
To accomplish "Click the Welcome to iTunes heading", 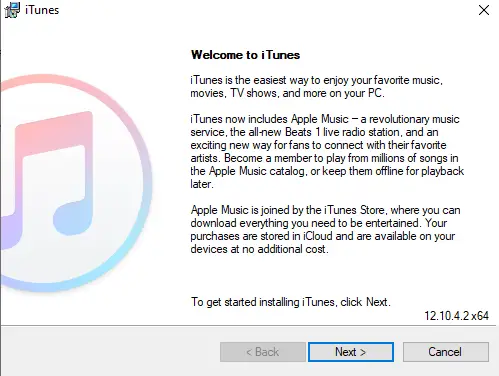I will coord(245,55).
